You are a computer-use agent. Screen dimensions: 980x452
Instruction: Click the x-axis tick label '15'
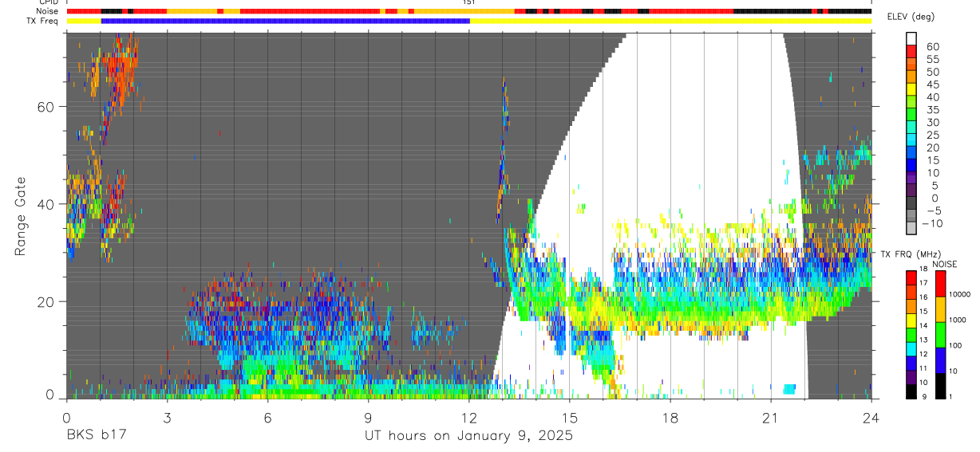pyautogui.click(x=570, y=417)
